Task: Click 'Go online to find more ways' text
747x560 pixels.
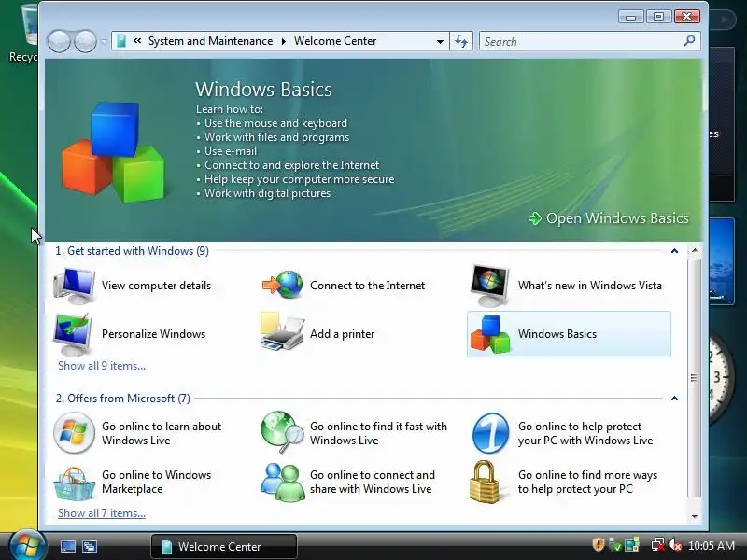Action: click(x=588, y=482)
